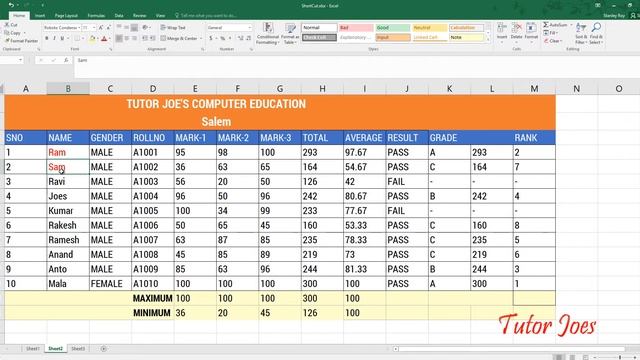Viewport: 640px width, 360px height.
Task: Expand the cell styles gallery
Action: pos(488,39)
